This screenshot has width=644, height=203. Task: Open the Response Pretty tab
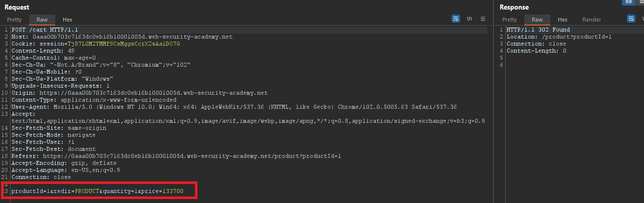509,20
